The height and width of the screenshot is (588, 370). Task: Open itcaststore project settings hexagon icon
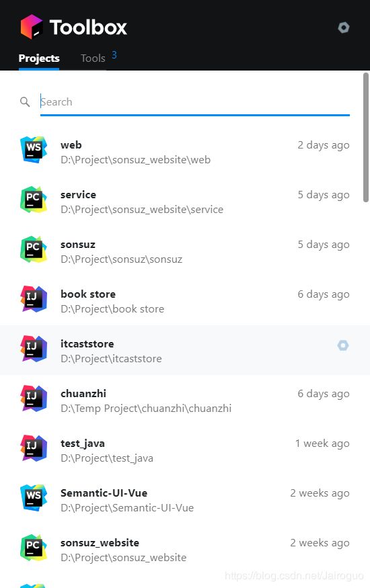[x=342, y=345]
